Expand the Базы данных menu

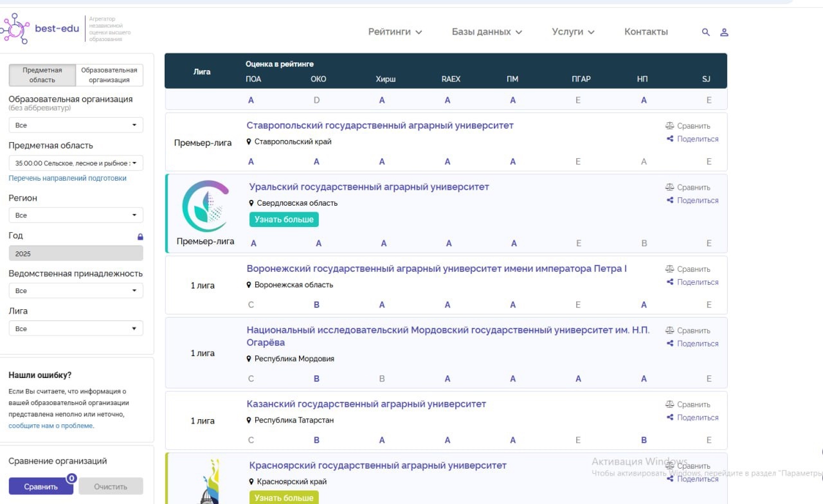coord(487,32)
